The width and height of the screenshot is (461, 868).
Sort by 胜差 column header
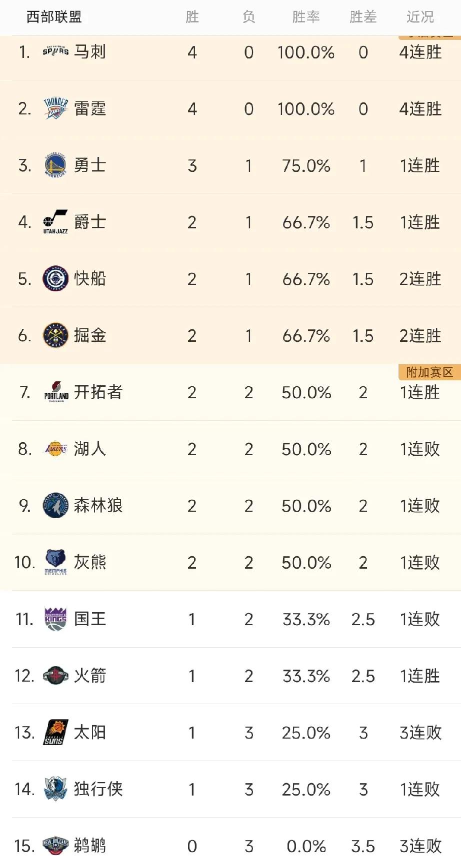click(x=363, y=17)
